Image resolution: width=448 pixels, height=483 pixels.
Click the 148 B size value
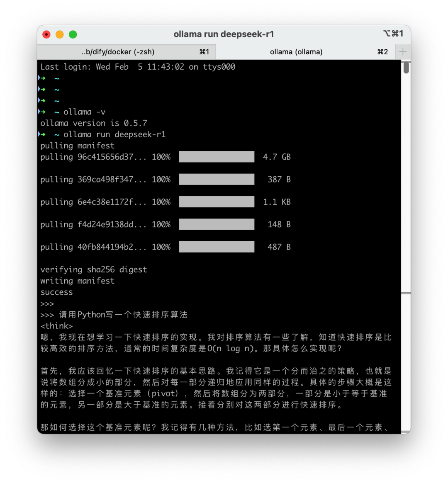click(279, 224)
